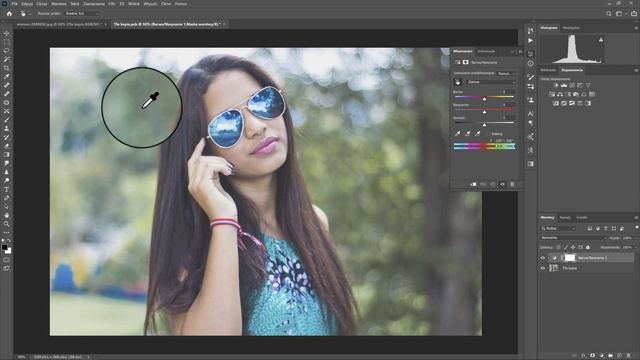Open the sample size dropdown in options bar
This screenshot has height=360, width=640.
(82, 13)
